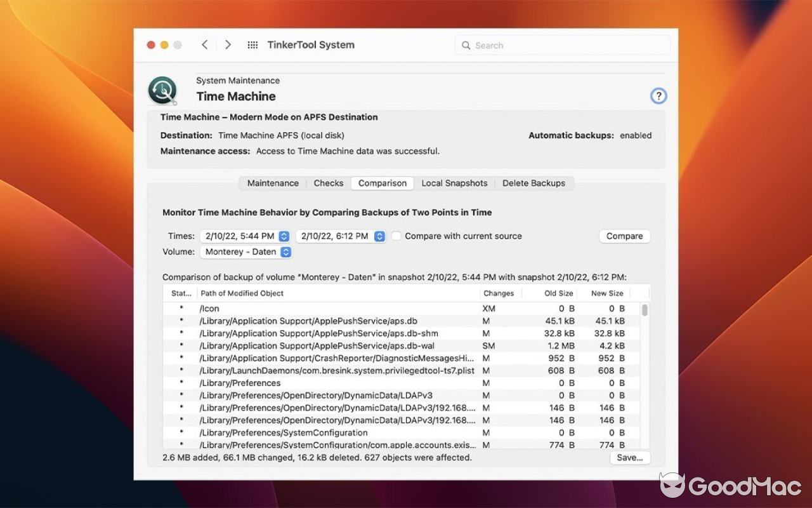812x508 pixels.
Task: Open the pane overview grid icon
Action: [x=252, y=44]
